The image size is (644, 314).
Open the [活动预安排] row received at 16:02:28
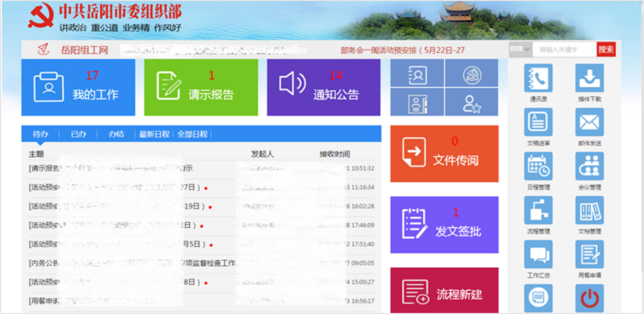tap(201, 206)
